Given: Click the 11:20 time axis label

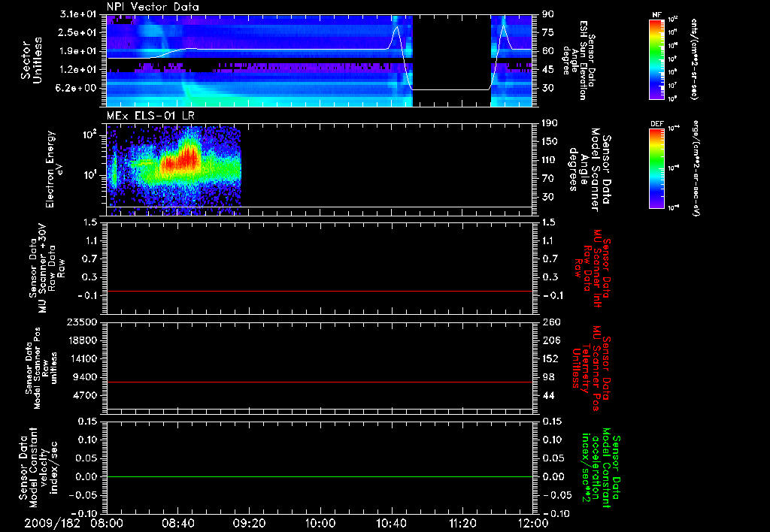Looking at the screenshot, I should coord(462,523).
